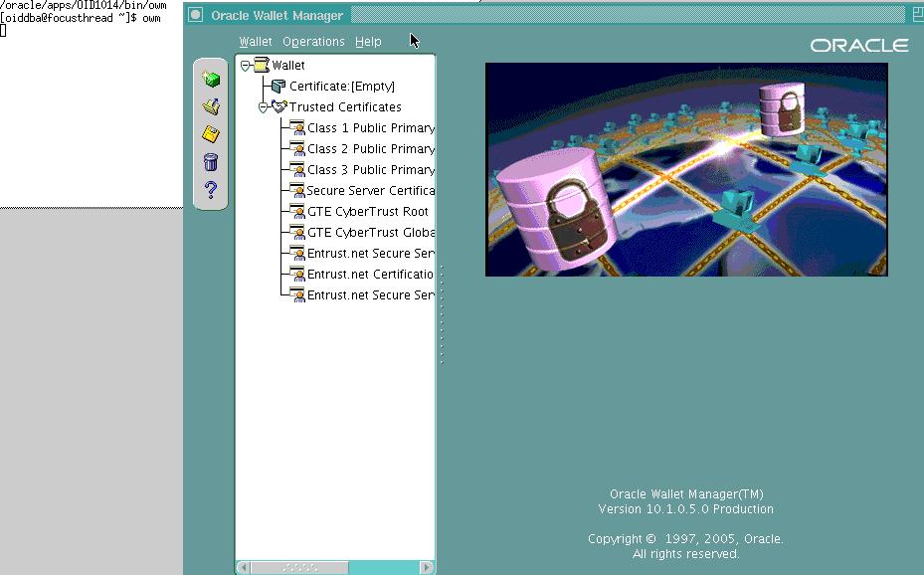The height and width of the screenshot is (575, 924).
Task: Click the Oracle Wallet Manager window menu button
Action: pyautogui.click(x=196, y=15)
